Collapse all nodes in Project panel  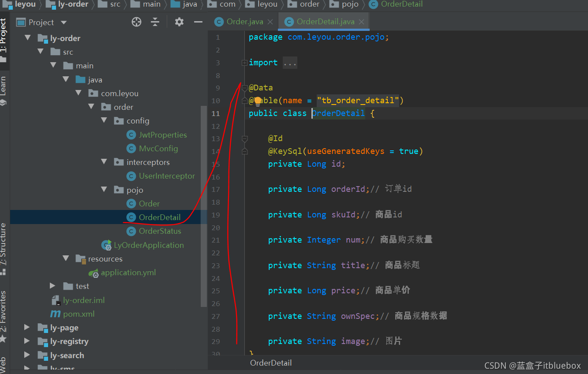[155, 22]
